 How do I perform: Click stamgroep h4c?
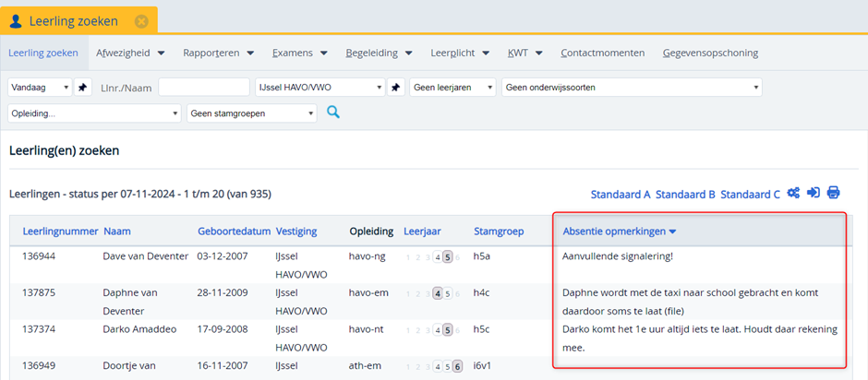482,292
